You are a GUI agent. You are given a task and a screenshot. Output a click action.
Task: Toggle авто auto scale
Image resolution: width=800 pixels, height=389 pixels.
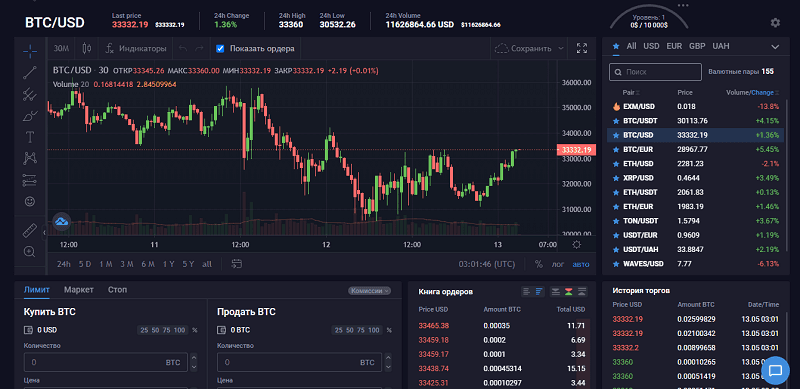(x=581, y=264)
